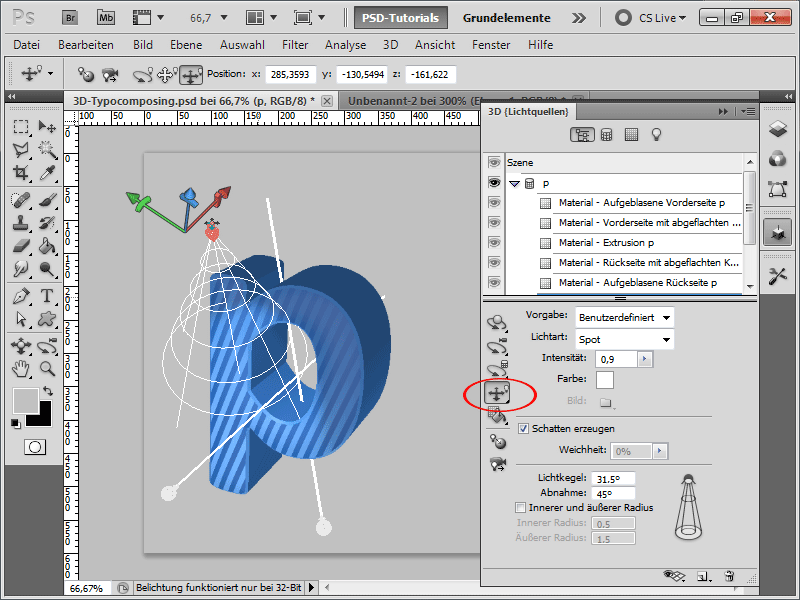
Task: Open the 3D menu
Action: coord(390,45)
